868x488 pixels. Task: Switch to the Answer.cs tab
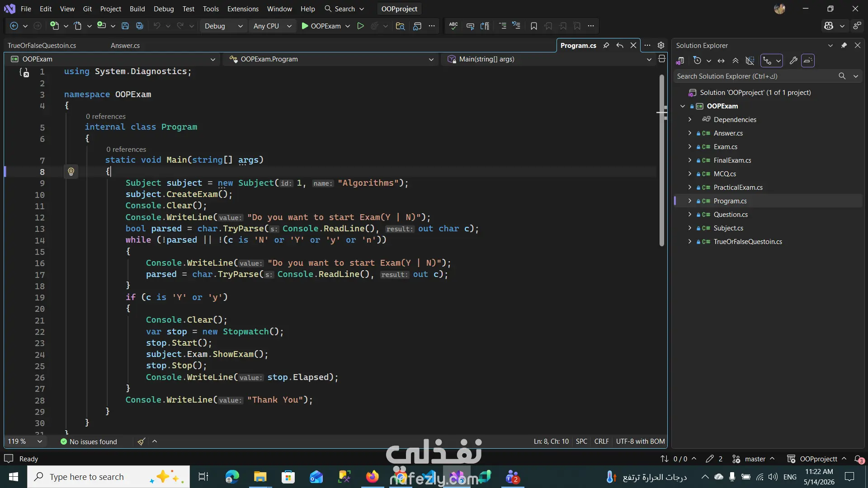(125, 45)
